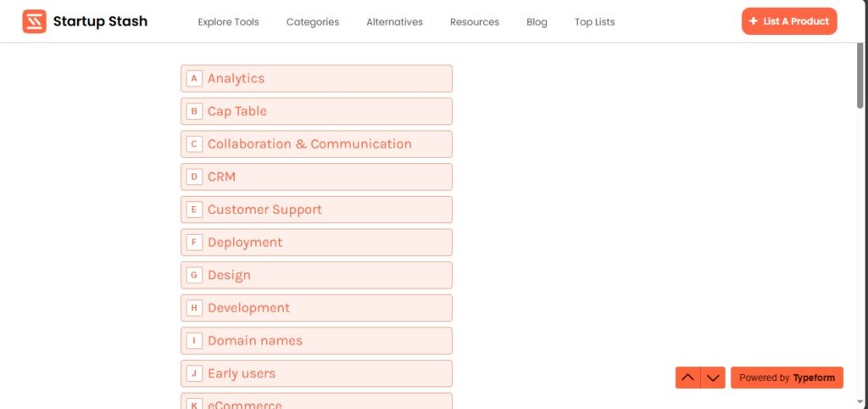The image size is (868, 409).
Task: Go to the Alternatives page
Action: coord(394,22)
